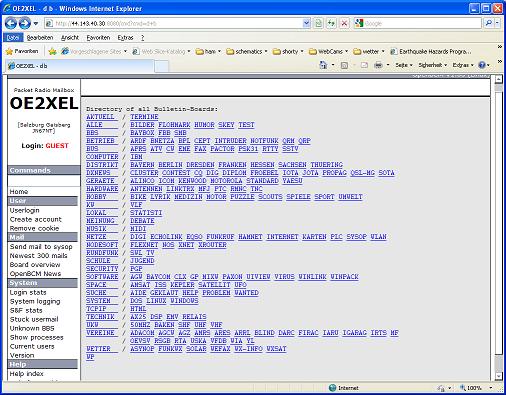Open the WINLINK board link
Screen dimensions: 506x395
click(312, 277)
